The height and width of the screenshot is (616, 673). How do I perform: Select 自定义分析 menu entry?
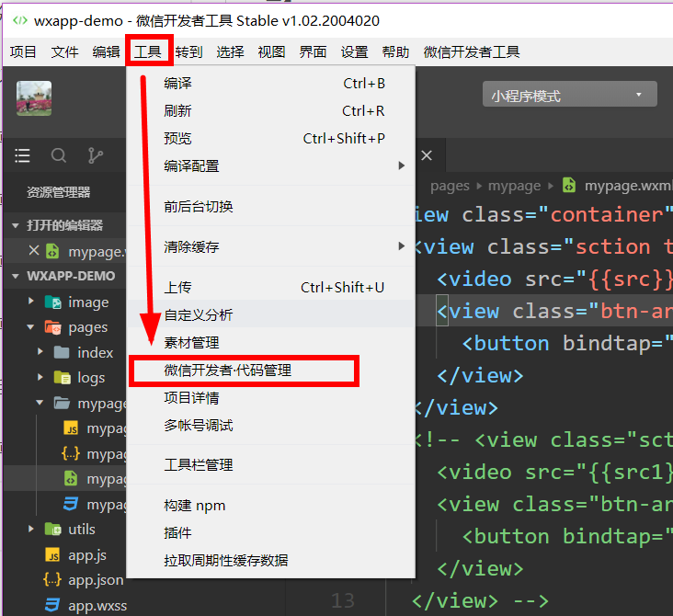tap(271, 314)
